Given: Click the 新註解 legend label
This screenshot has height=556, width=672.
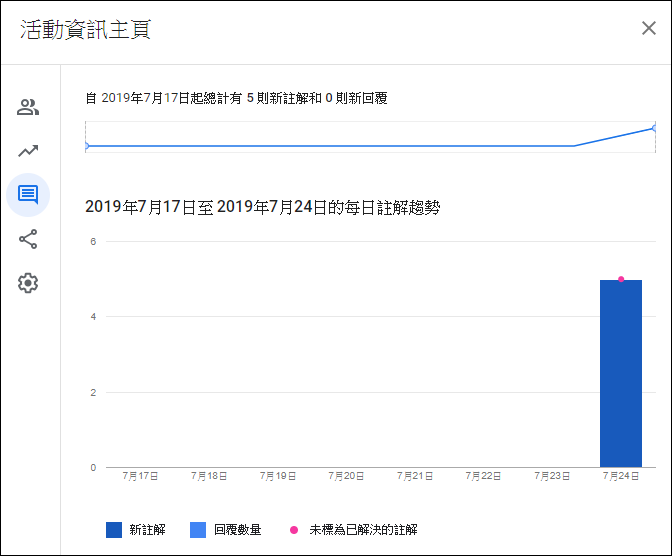Looking at the screenshot, I should click(x=147, y=530).
